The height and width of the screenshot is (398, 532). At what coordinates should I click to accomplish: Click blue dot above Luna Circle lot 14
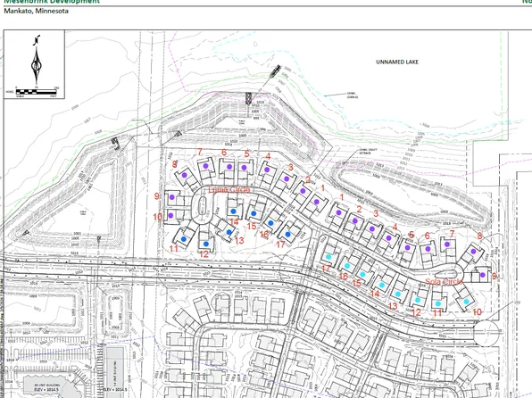[x=234, y=211]
